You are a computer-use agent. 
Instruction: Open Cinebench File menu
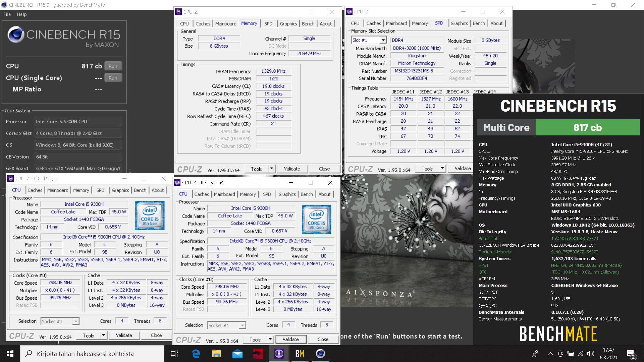[x=7, y=14]
